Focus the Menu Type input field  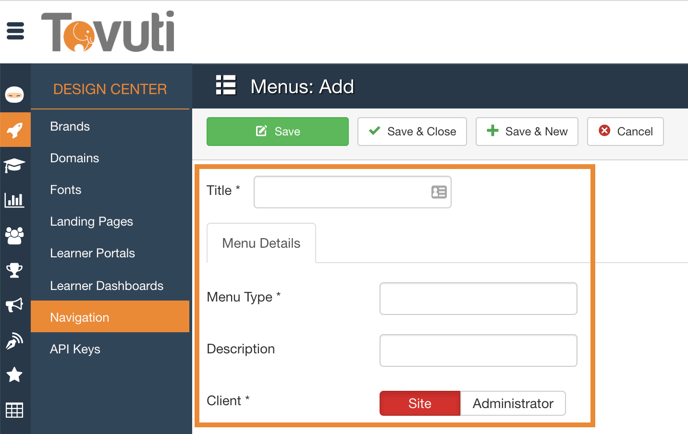478,298
